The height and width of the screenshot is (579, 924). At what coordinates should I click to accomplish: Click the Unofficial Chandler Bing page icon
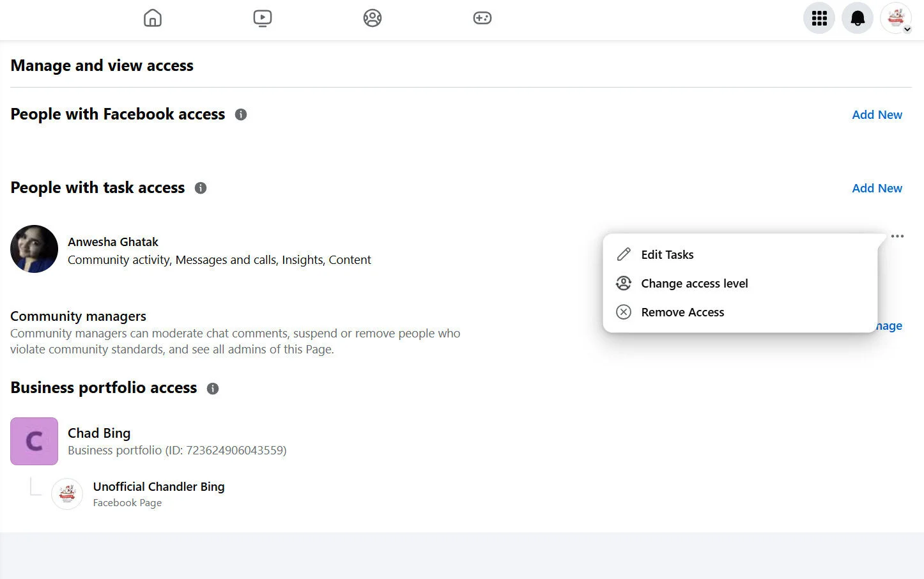point(67,493)
